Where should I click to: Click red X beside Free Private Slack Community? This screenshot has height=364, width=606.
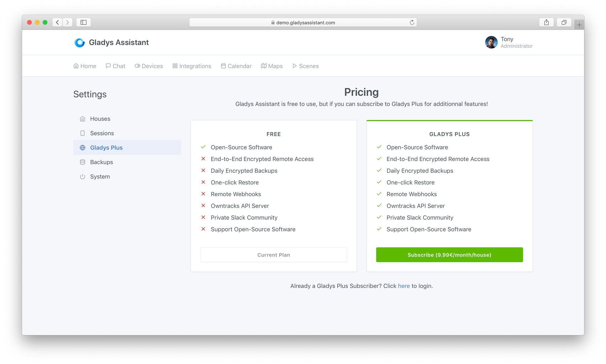click(203, 217)
